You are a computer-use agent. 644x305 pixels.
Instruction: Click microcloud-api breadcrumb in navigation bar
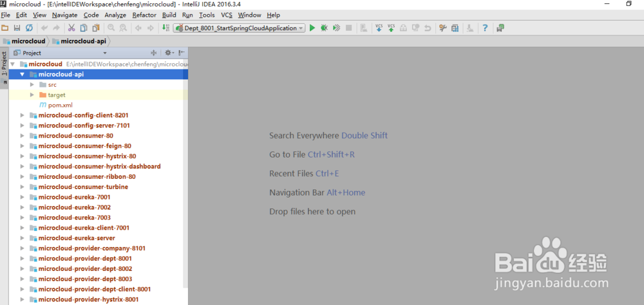(79, 41)
